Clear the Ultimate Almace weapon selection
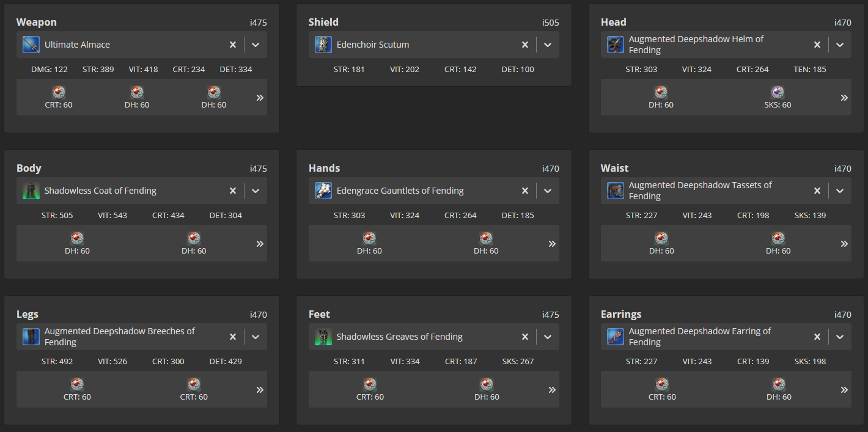 (x=233, y=45)
